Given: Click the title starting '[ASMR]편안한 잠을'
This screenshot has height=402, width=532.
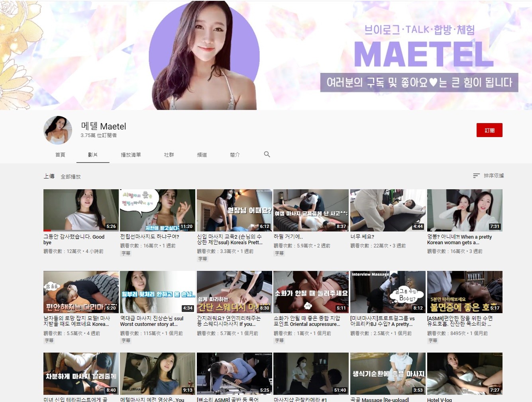Looking at the screenshot, I should [x=460, y=321].
